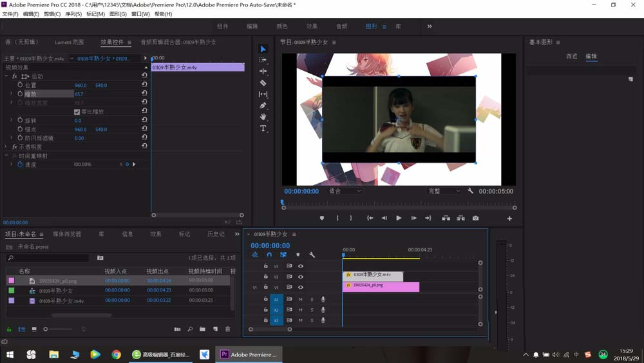Click trash icon in Project panel
This screenshot has width=644, height=363.
pos(227,329)
